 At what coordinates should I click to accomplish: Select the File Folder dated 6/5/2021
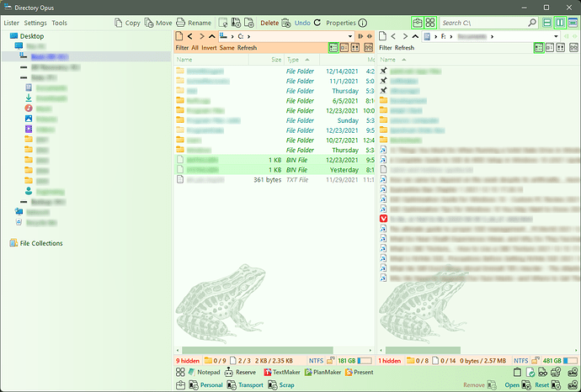pyautogui.click(x=275, y=101)
